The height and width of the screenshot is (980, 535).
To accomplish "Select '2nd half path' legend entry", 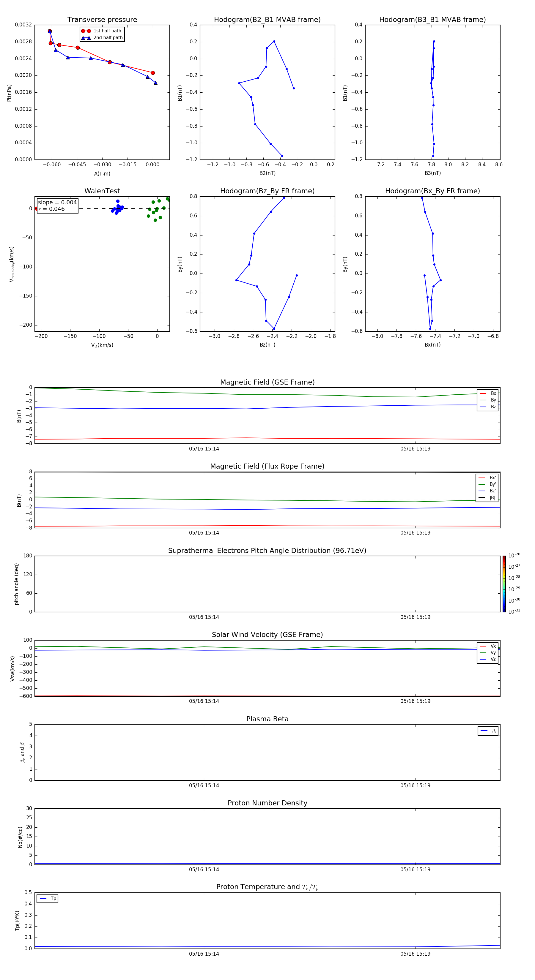I will tap(102, 38).
